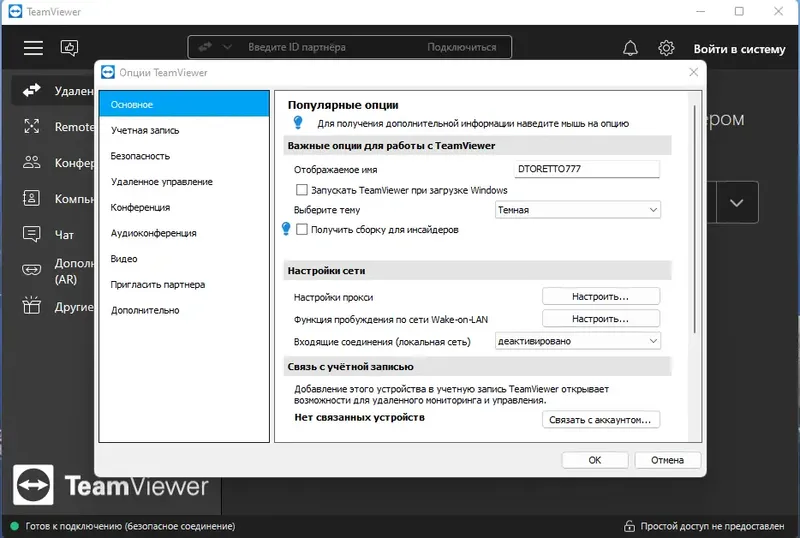Image resolution: width=800 pixels, height=538 pixels.
Task: Click the Связь с учётной записью header
Action: pyautogui.click(x=478, y=366)
